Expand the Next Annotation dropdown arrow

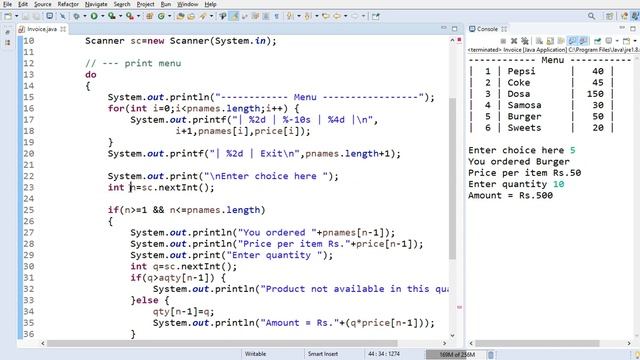(299, 16)
